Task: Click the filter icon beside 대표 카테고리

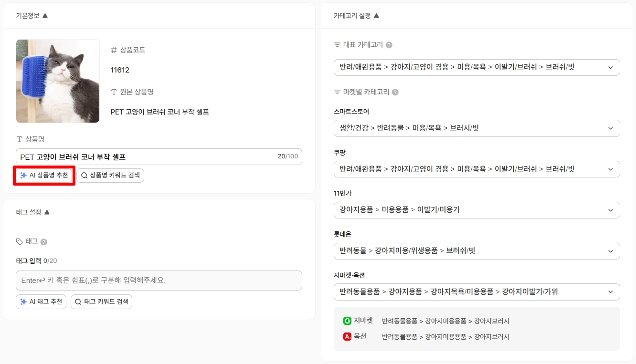Action: tap(337, 45)
